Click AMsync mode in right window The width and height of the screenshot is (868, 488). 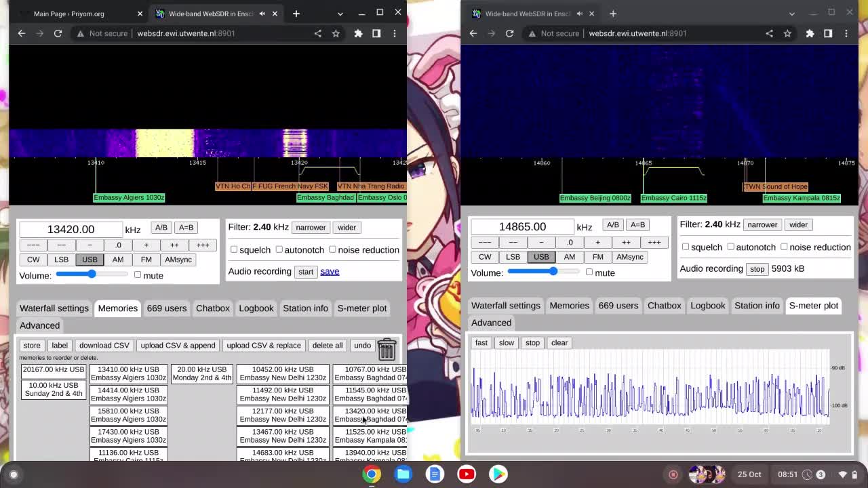630,257
